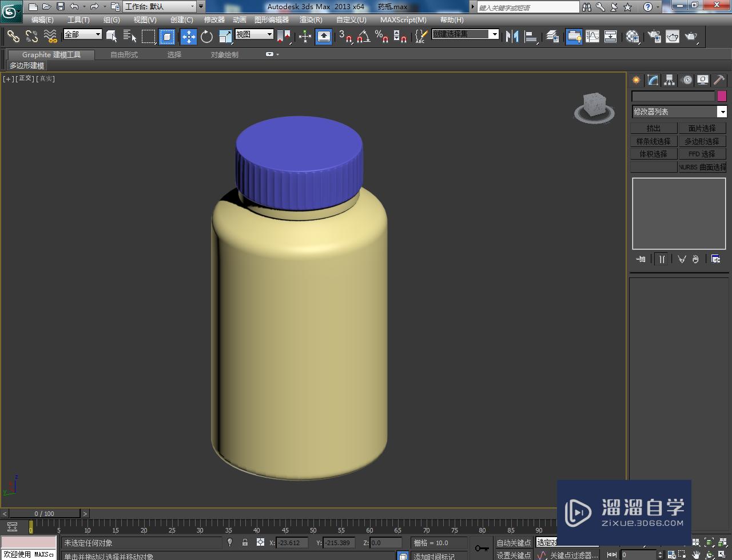Toggle Auto Key (自动关键点) mode

click(514, 542)
